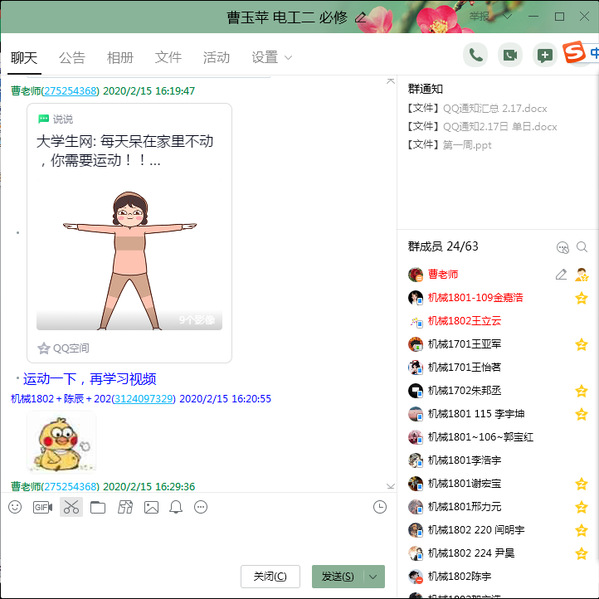Open the QQ空间 label on shared card

[x=71, y=348]
